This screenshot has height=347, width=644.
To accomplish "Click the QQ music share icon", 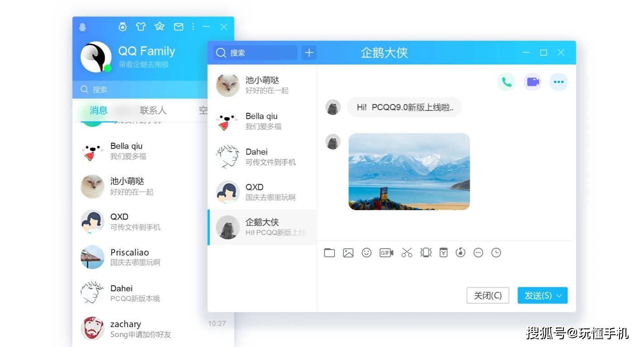I will click(x=460, y=252).
